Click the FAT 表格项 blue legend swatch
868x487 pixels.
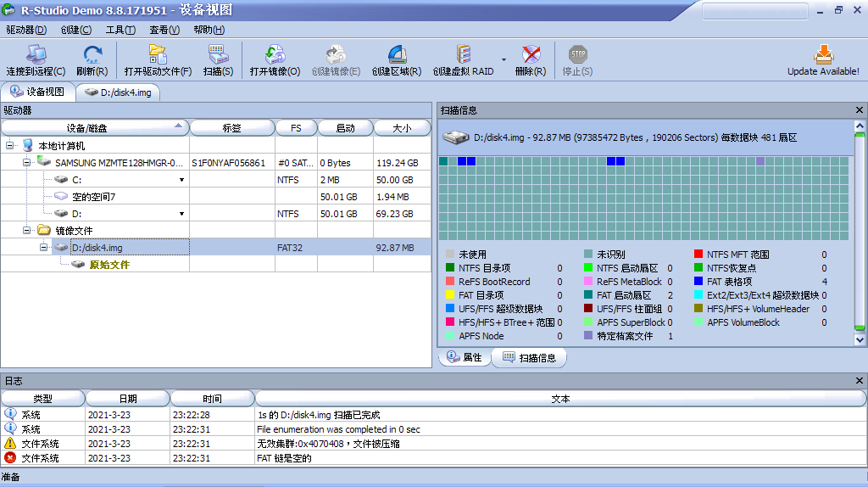tap(698, 282)
